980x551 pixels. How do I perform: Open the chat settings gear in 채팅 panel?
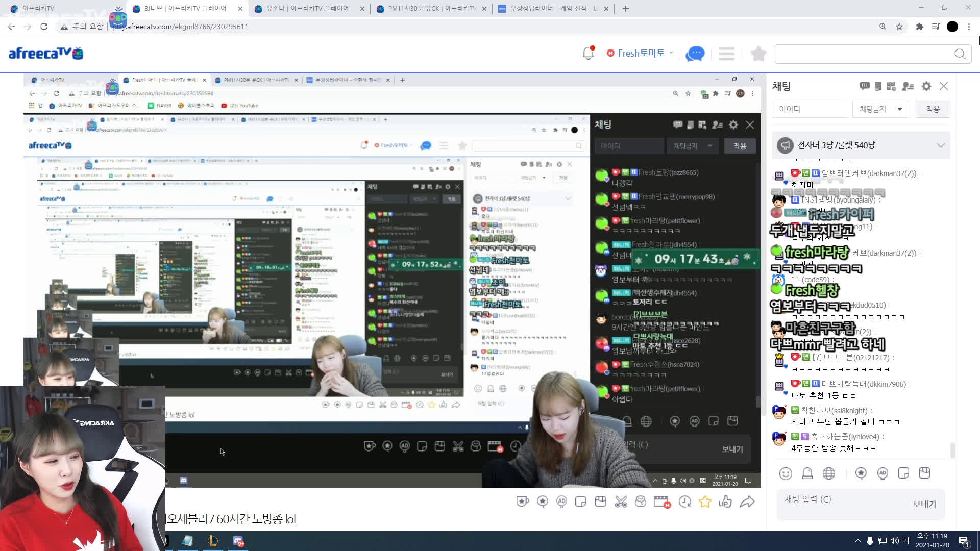click(x=926, y=86)
